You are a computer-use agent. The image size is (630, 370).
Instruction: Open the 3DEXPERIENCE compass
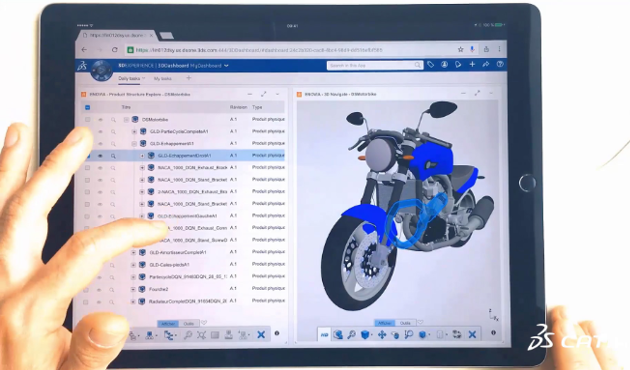(101, 70)
